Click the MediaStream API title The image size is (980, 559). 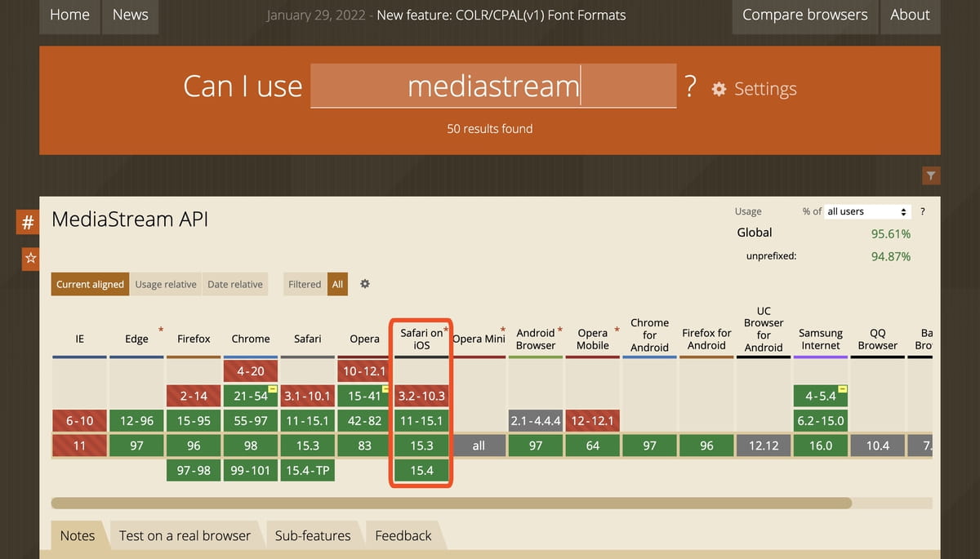click(x=130, y=220)
